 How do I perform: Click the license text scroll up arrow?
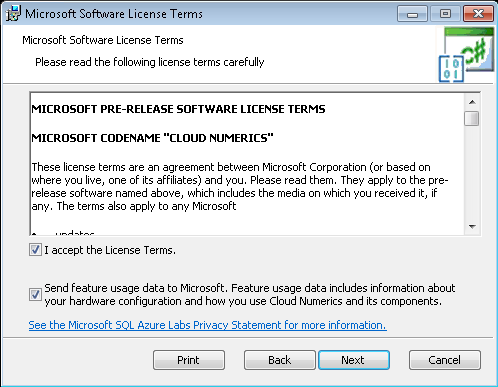point(472,102)
